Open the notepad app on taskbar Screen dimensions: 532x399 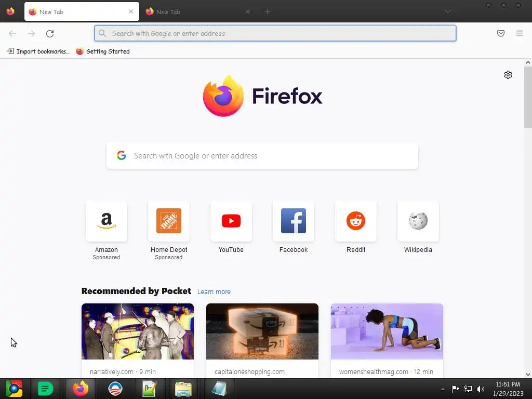(219, 389)
